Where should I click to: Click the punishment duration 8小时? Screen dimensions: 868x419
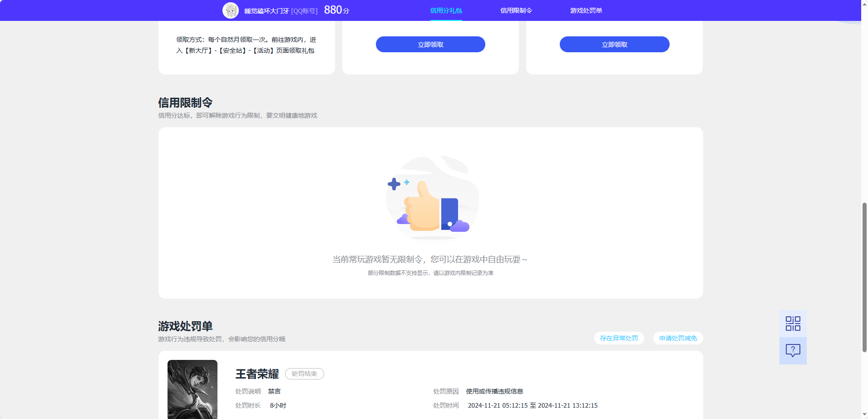point(278,405)
